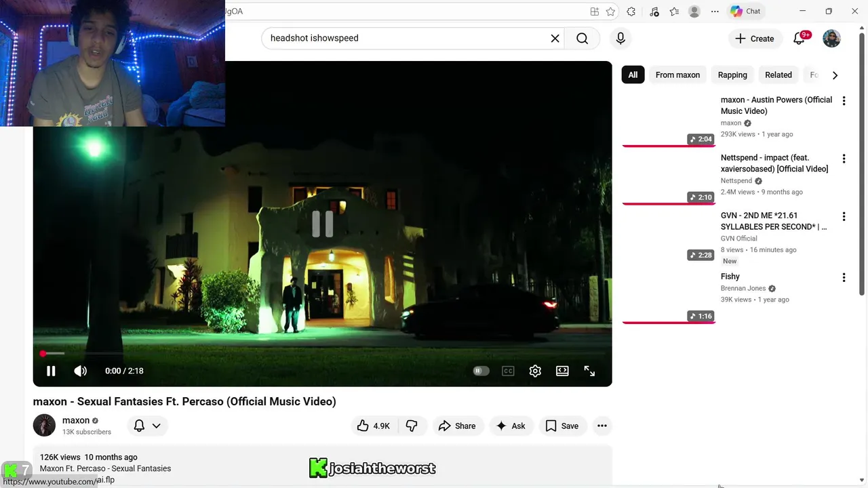Toggle the autoplay switch
This screenshot has width=868, height=488.
[481, 371]
